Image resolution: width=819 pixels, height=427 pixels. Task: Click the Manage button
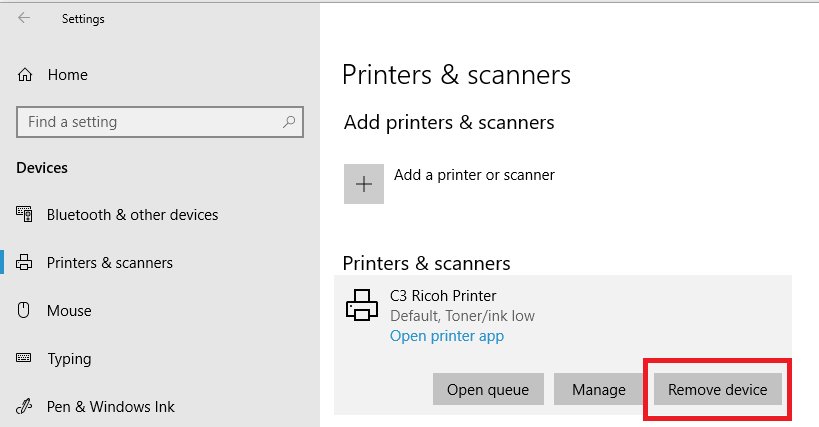(599, 389)
